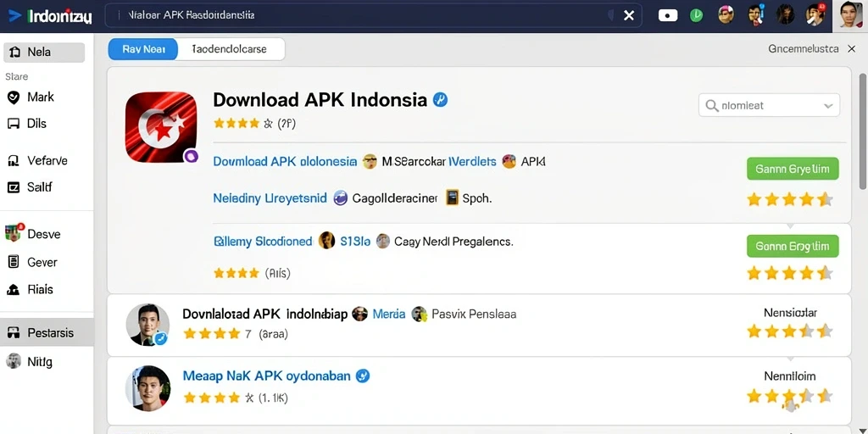Click the Riais icon in sidebar
The width and height of the screenshot is (868, 434).
tap(14, 290)
